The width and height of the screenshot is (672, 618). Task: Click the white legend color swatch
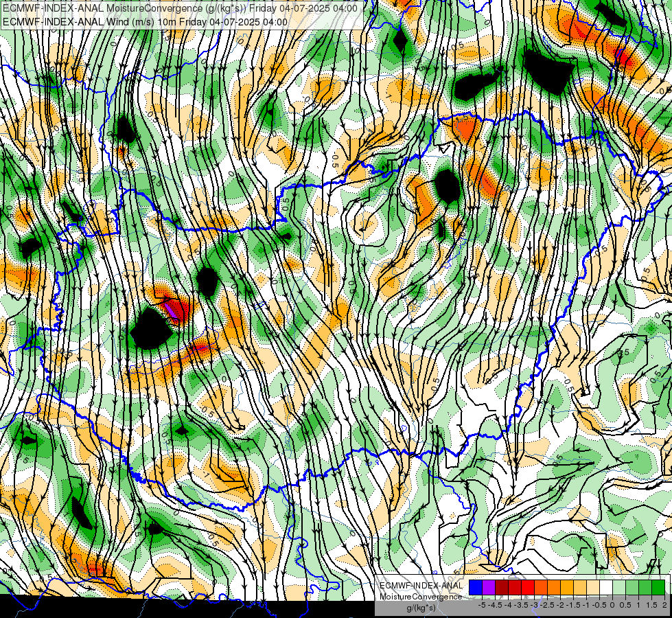pyautogui.click(x=606, y=588)
